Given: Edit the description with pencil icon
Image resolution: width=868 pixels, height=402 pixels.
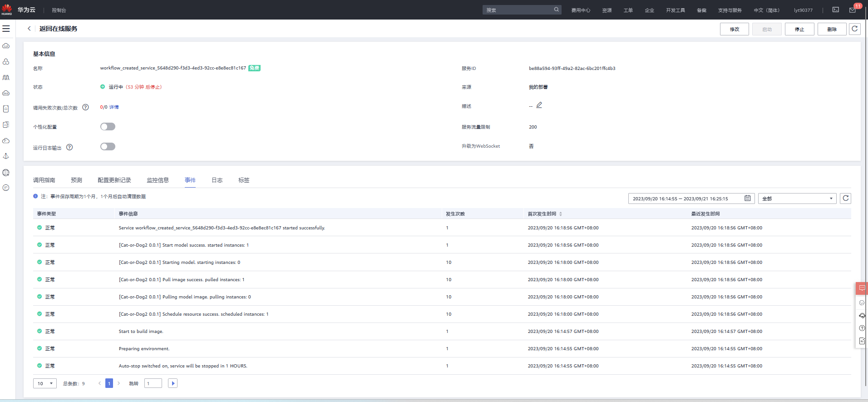Looking at the screenshot, I should coord(539,105).
